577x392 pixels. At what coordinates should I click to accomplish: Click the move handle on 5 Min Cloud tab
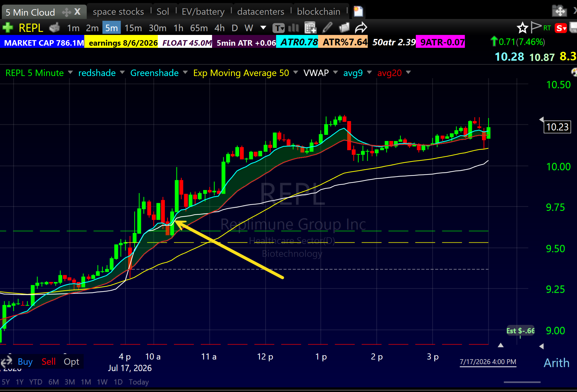coord(66,12)
